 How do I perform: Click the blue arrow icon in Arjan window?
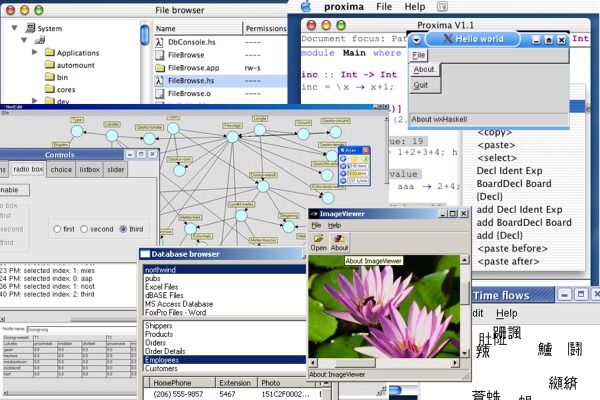click(343, 159)
